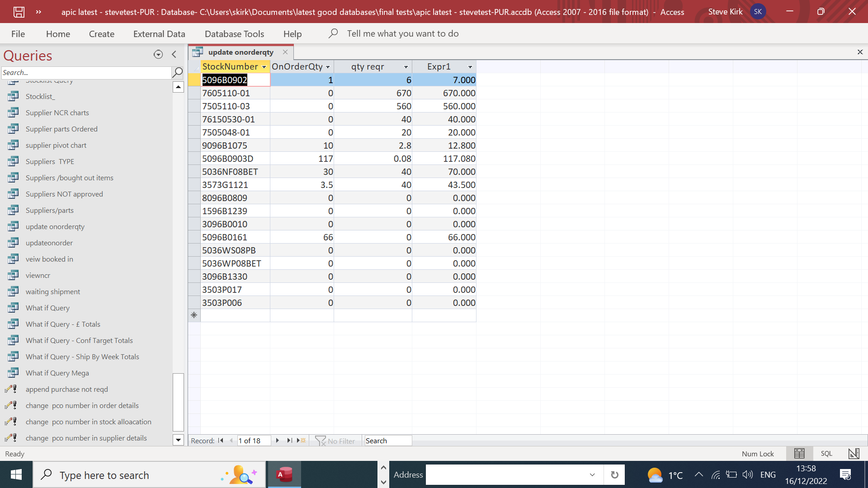This screenshot has height=488, width=868.
Task: Open the taskbar Address dropdown arrow
Action: [x=592, y=475]
